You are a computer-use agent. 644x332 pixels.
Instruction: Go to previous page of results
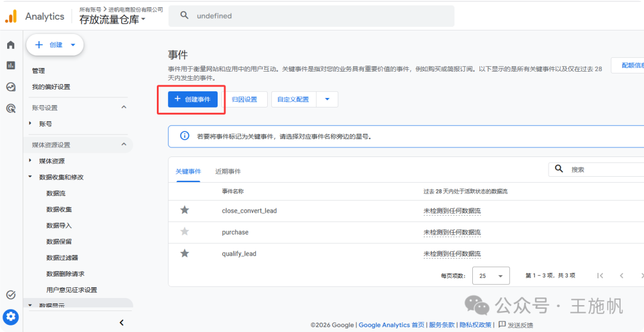pos(621,276)
